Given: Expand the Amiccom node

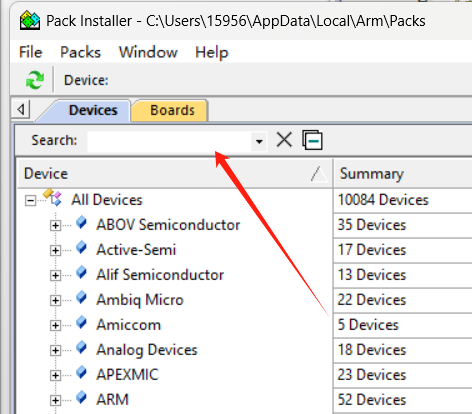Looking at the screenshot, I should [55, 326].
